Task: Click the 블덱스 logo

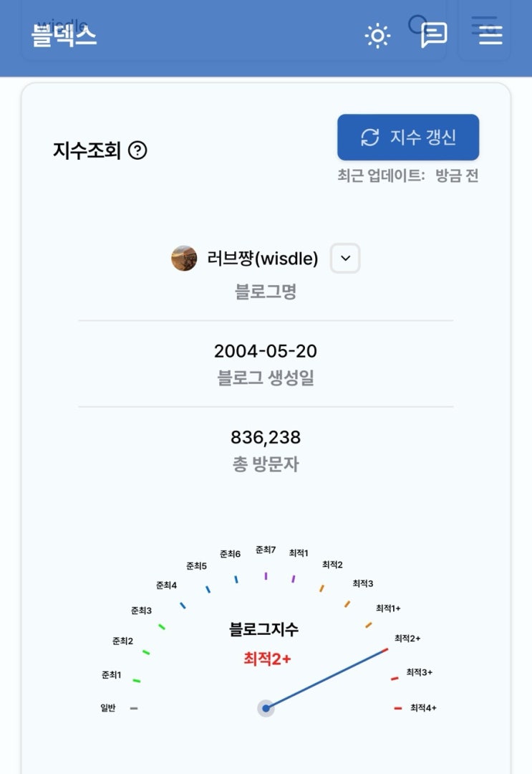Action: 64,34
